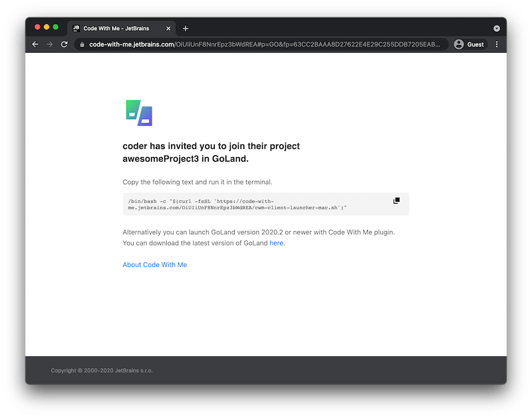Close the Code With Me tab
Viewport: 532px width, 418px height.
pyautogui.click(x=168, y=29)
